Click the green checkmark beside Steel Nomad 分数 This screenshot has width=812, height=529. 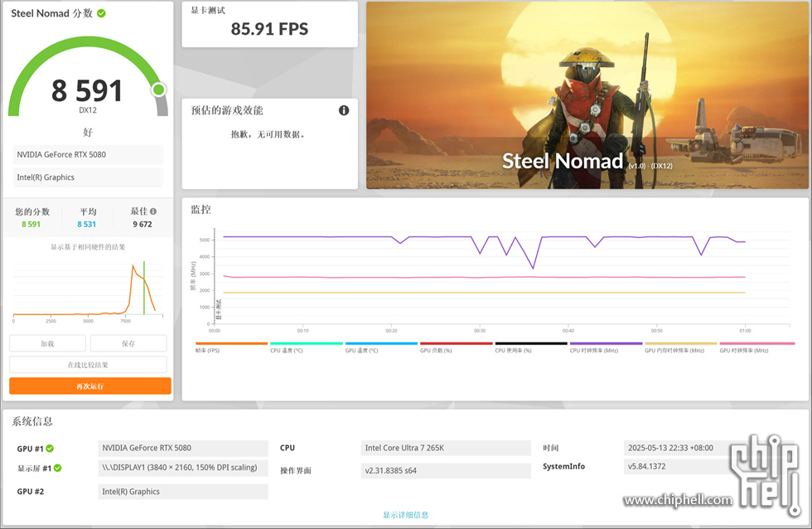coord(101,13)
